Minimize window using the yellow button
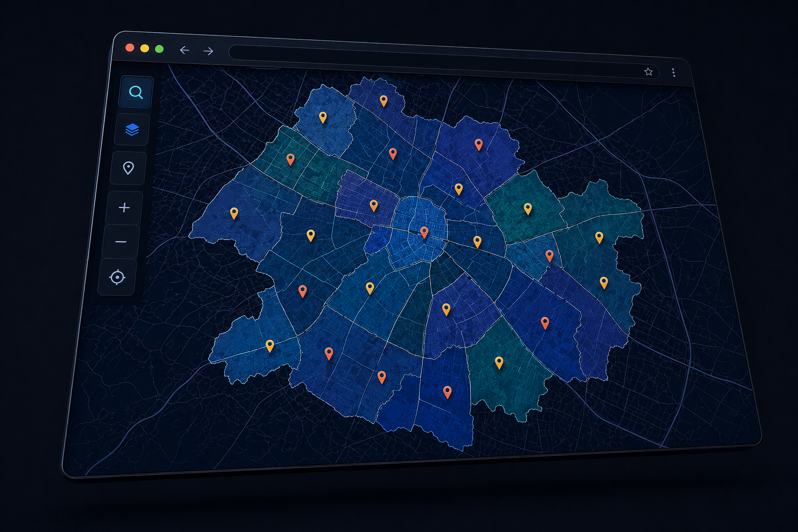Viewport: 798px width, 532px height. pyautogui.click(x=144, y=48)
